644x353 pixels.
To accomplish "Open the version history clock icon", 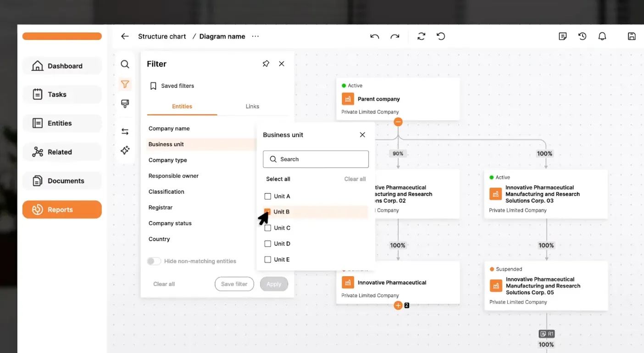I will (583, 36).
